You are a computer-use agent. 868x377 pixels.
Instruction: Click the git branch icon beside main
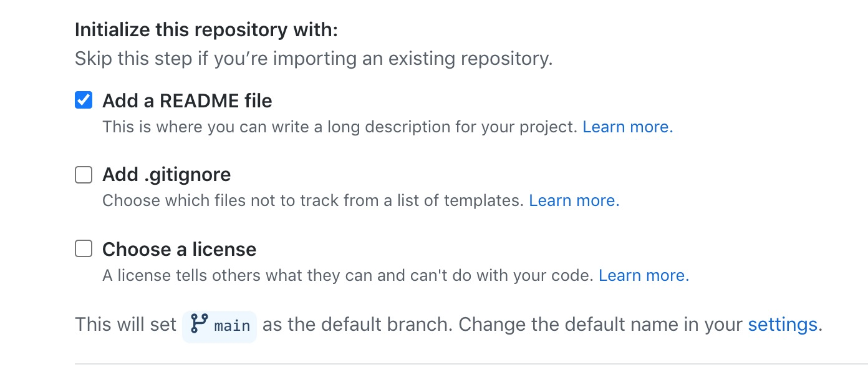click(x=199, y=324)
